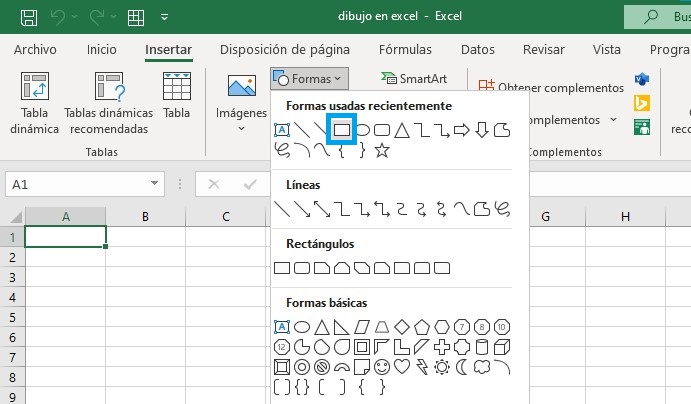Click the SmartArt button
The height and width of the screenshot is (404, 691).
pos(414,78)
